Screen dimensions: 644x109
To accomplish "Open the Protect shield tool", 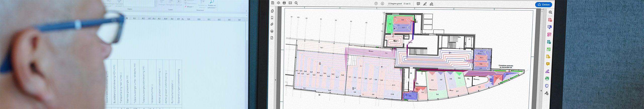I will 547,86.
